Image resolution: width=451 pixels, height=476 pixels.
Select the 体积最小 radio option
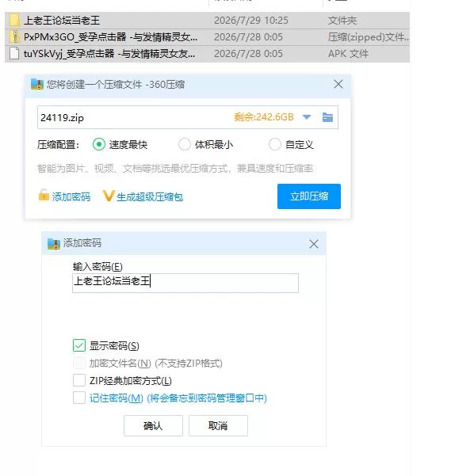click(x=185, y=144)
